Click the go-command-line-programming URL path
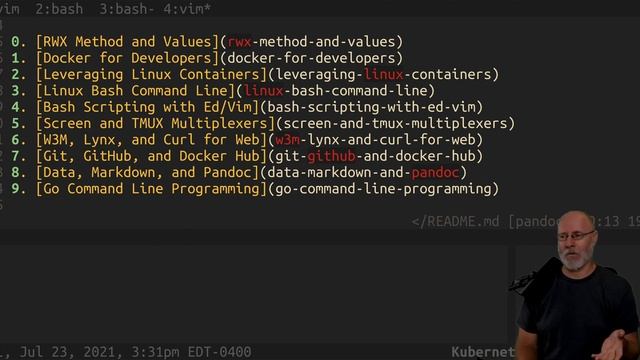Image resolution: width=640 pixels, height=360 pixels. (x=383, y=189)
